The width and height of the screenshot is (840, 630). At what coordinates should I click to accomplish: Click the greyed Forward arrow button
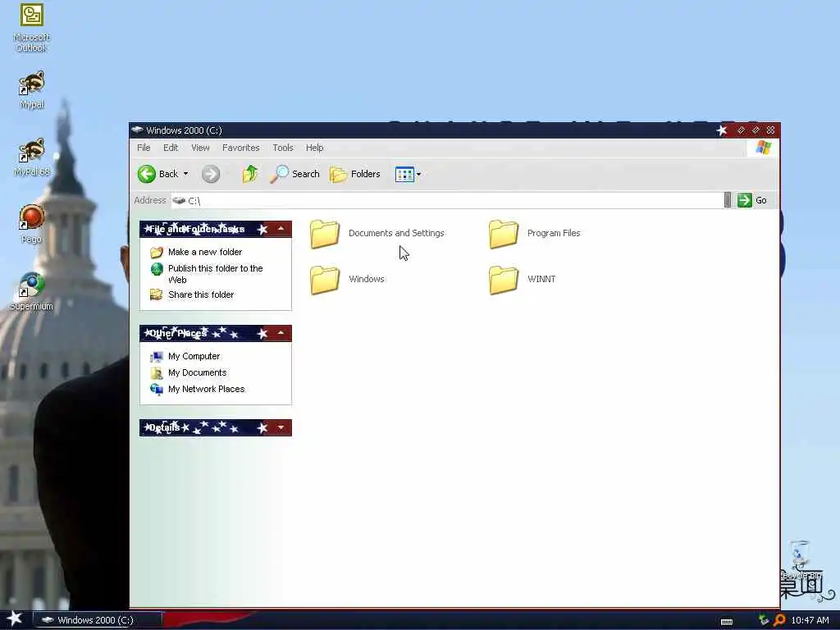pyautogui.click(x=211, y=174)
